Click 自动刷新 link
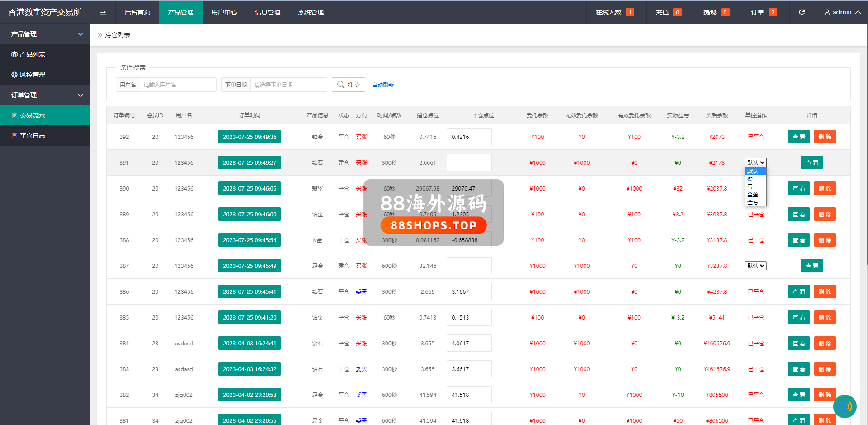 pyautogui.click(x=382, y=85)
